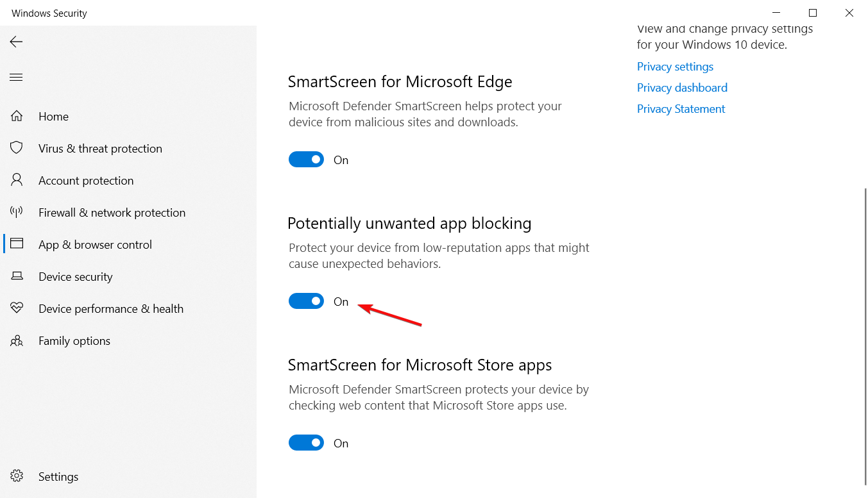Open the Privacy settings link
The height and width of the screenshot is (498, 868).
coord(675,67)
